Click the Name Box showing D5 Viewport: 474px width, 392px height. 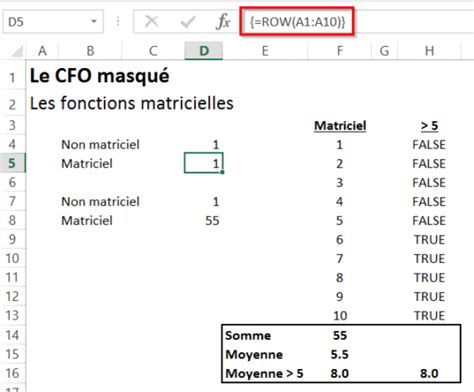pyautogui.click(x=53, y=22)
